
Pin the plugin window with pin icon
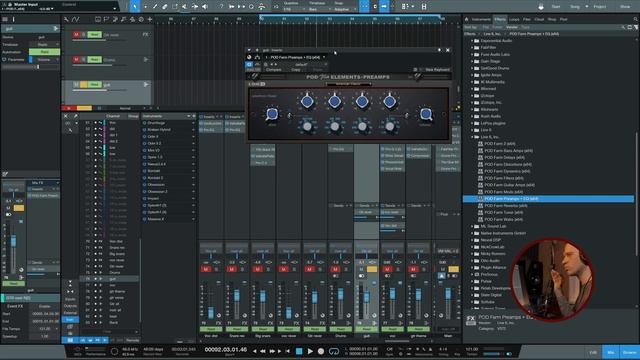[x=439, y=50]
